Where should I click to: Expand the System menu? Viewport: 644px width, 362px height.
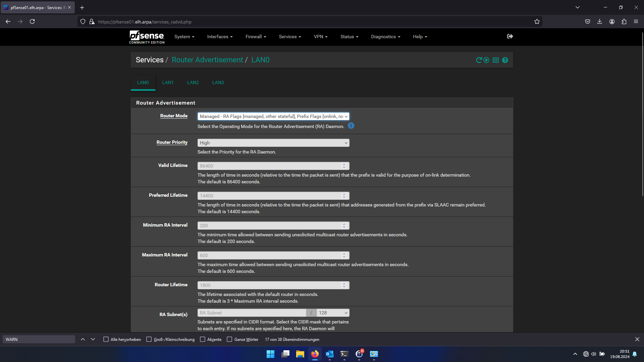pyautogui.click(x=184, y=37)
